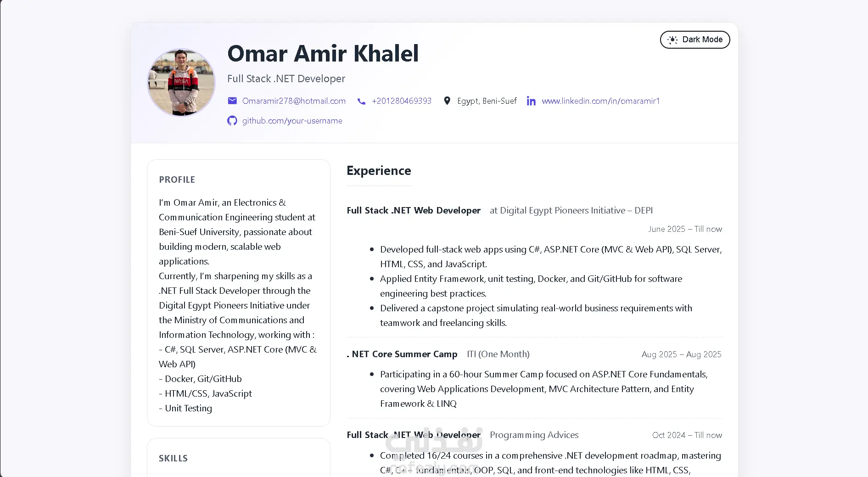Click the sun icon in Dark Mode button
The height and width of the screenshot is (477, 868).
pyautogui.click(x=672, y=40)
